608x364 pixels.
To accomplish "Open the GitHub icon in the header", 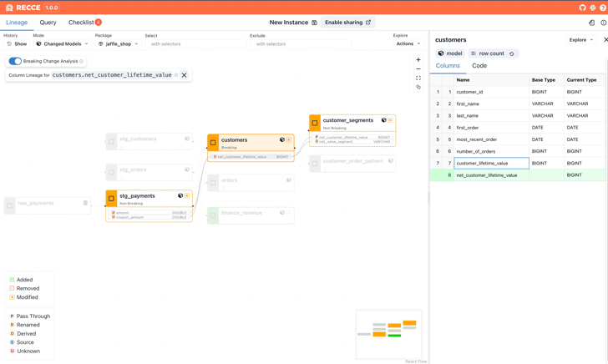I will tap(582, 8).
